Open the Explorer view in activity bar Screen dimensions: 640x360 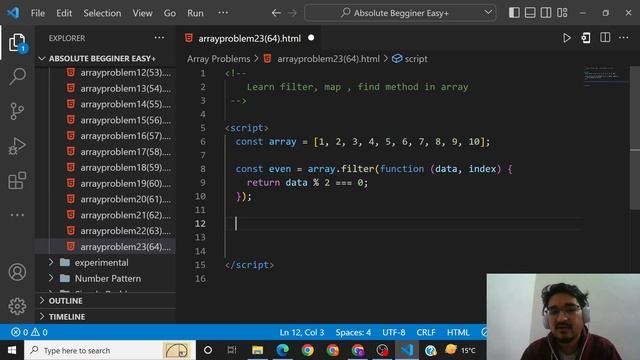tap(17, 42)
